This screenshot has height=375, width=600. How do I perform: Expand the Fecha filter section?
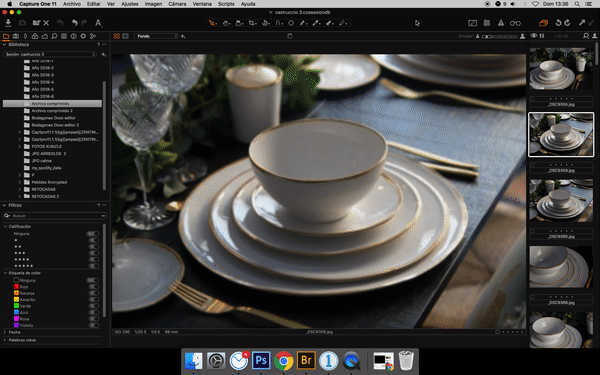(x=5, y=332)
